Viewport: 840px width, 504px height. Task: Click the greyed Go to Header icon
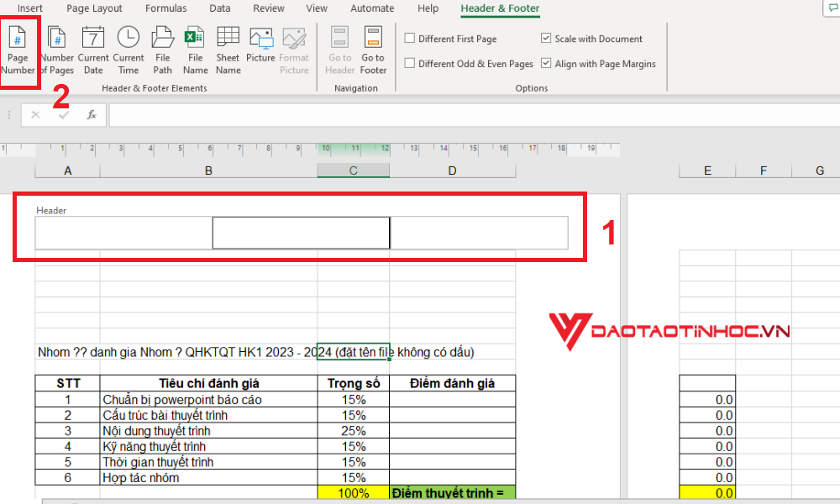(339, 50)
